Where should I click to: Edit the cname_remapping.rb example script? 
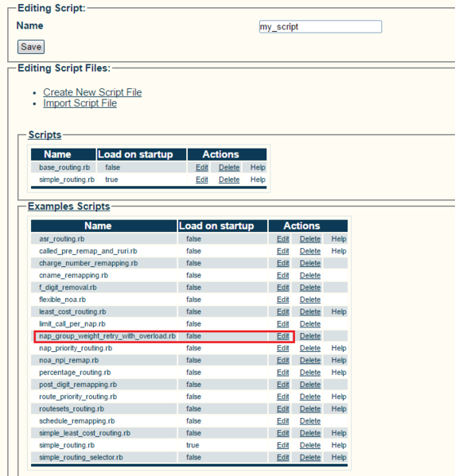coord(282,275)
